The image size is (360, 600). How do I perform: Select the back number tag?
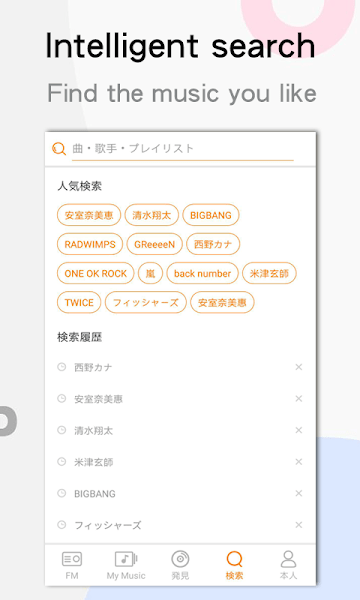tap(202, 273)
